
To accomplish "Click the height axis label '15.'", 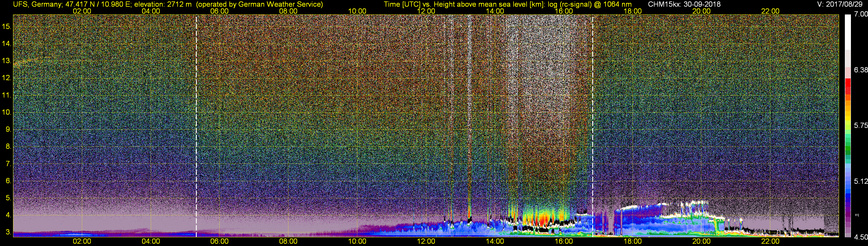I will pos(7,26).
